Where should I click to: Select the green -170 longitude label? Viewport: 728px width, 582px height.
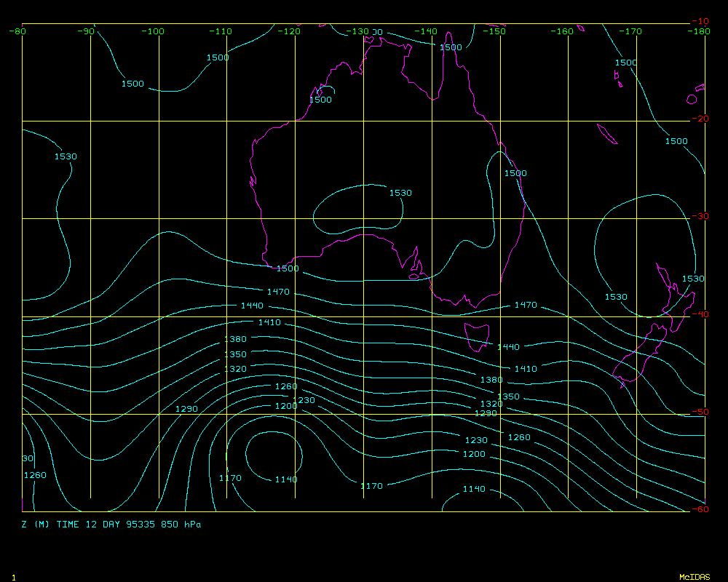(632, 31)
